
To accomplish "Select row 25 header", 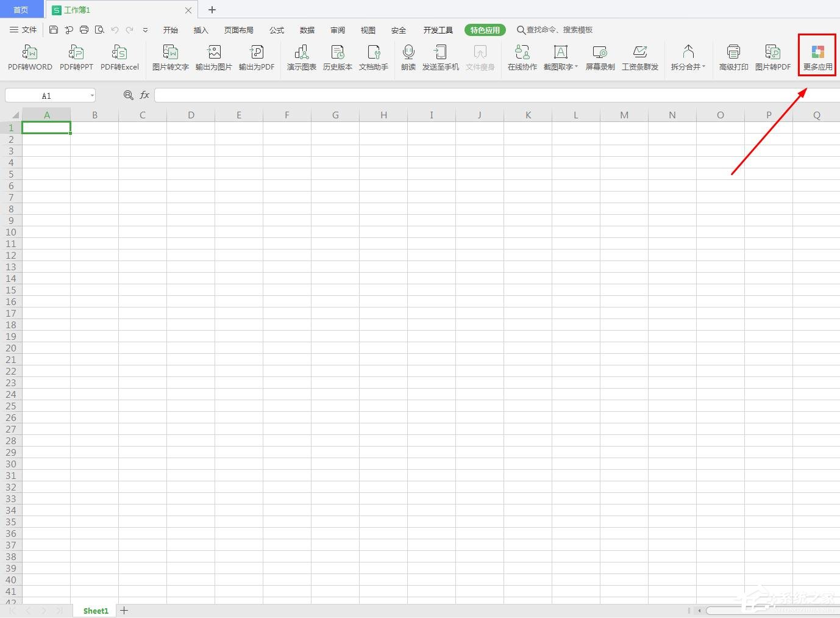I will coord(11,406).
